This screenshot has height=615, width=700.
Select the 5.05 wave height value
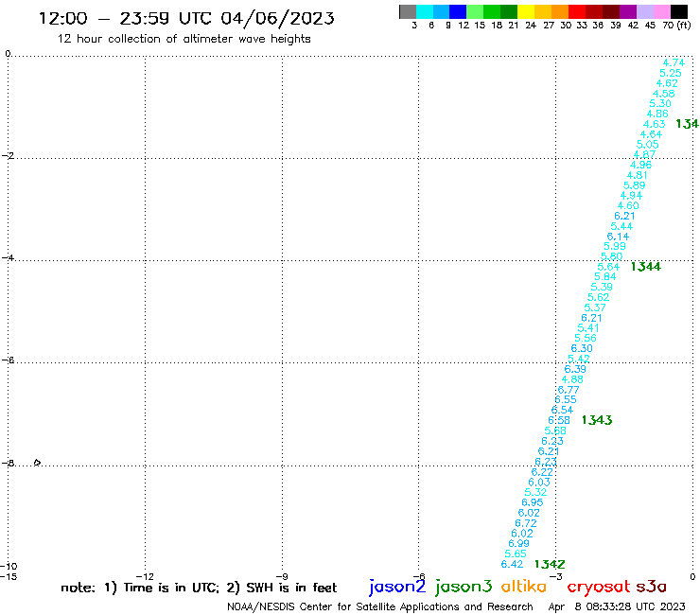pyautogui.click(x=648, y=145)
